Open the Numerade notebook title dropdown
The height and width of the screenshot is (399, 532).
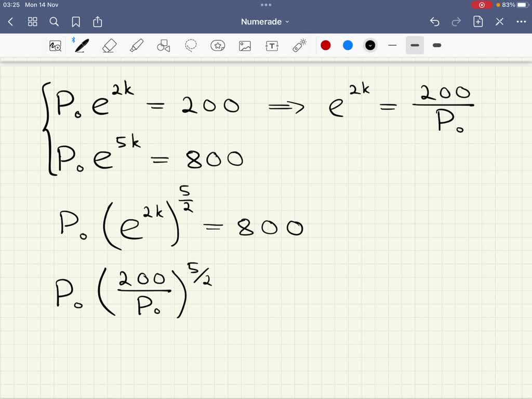coord(265,22)
